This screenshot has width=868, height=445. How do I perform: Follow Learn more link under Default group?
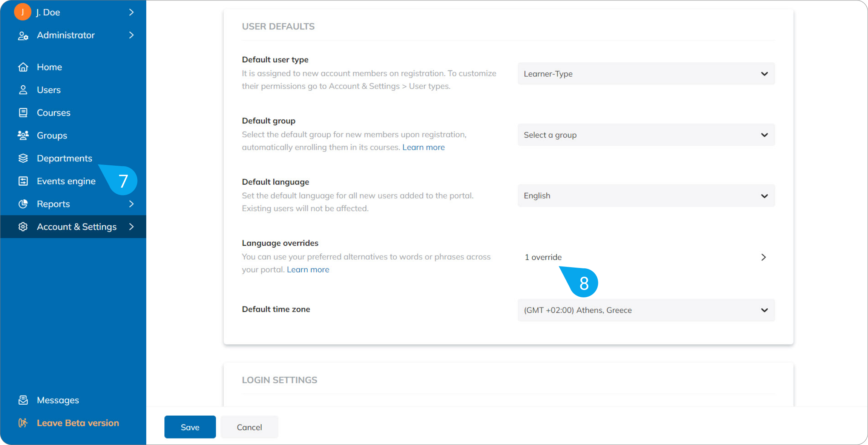tap(423, 147)
